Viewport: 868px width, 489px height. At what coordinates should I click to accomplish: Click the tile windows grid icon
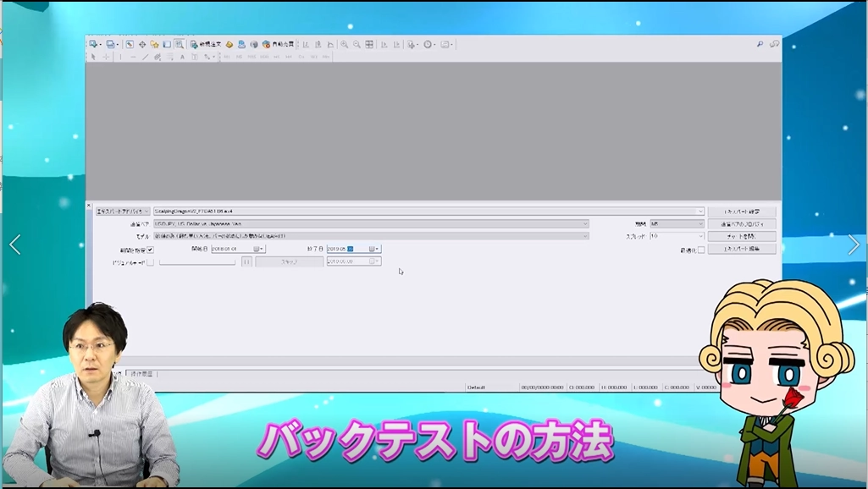[x=369, y=44]
